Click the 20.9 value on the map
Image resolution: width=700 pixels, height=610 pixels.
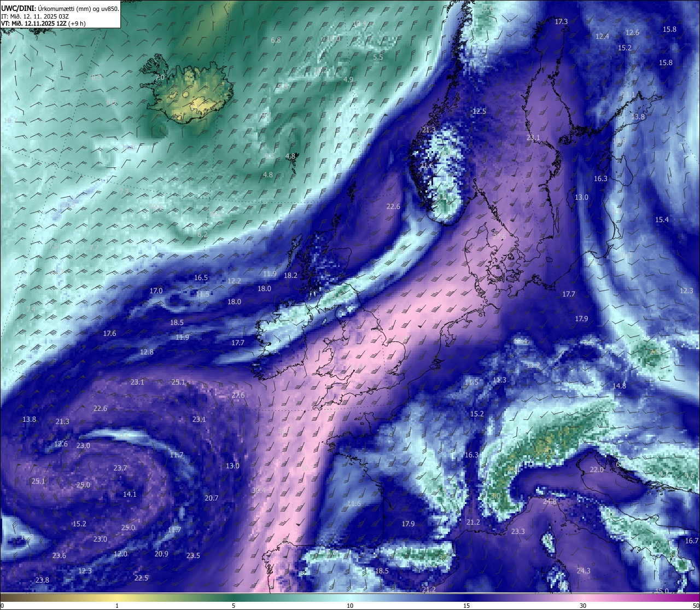(161, 554)
